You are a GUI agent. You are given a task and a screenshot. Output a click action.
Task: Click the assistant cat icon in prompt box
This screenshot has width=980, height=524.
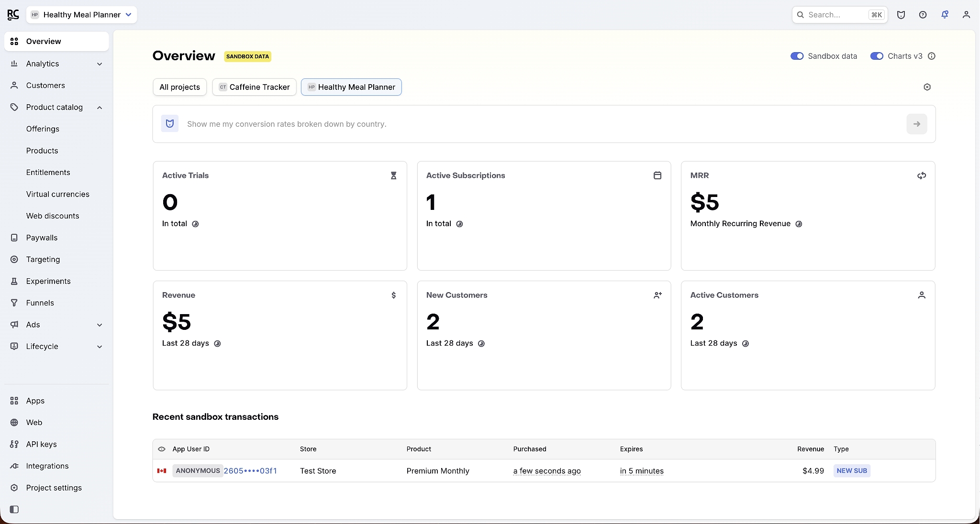click(170, 124)
